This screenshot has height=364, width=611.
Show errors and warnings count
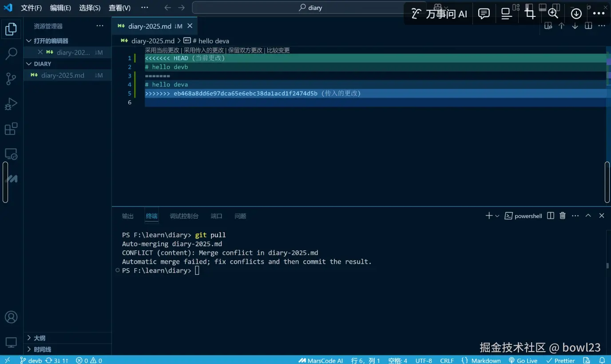click(x=89, y=360)
